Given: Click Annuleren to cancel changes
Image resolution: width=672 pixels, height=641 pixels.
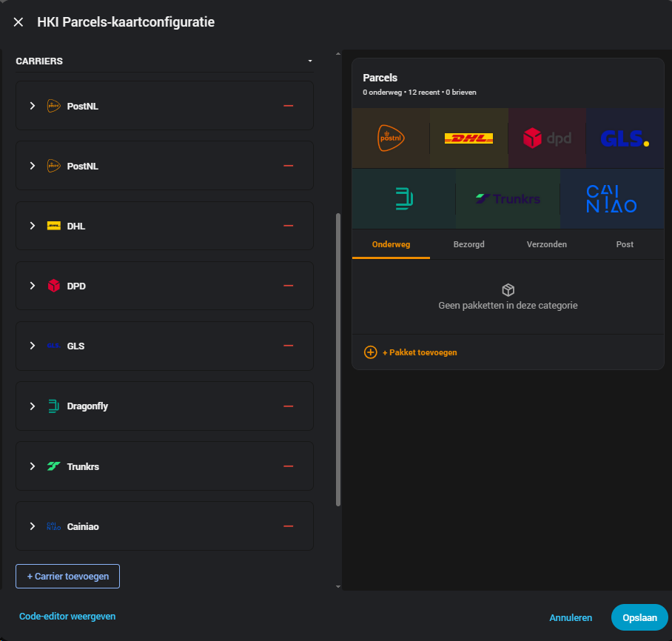Looking at the screenshot, I should [x=571, y=617].
